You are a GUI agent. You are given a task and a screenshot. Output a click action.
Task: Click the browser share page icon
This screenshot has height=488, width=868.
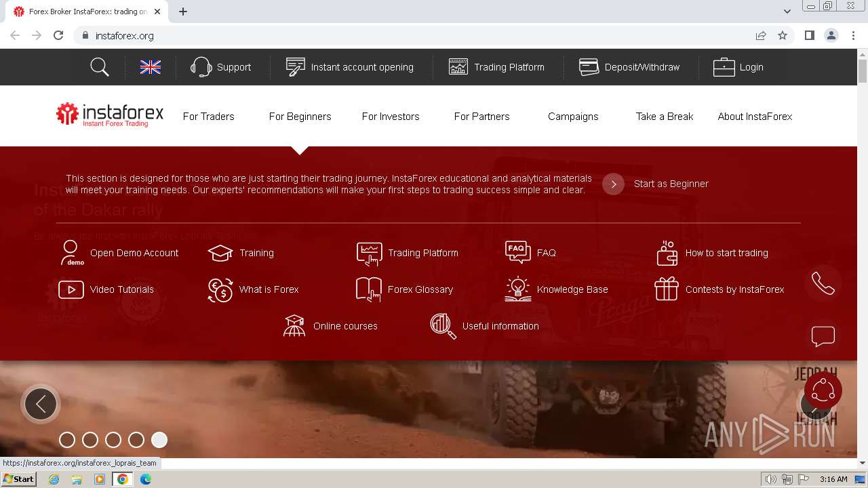tap(761, 35)
